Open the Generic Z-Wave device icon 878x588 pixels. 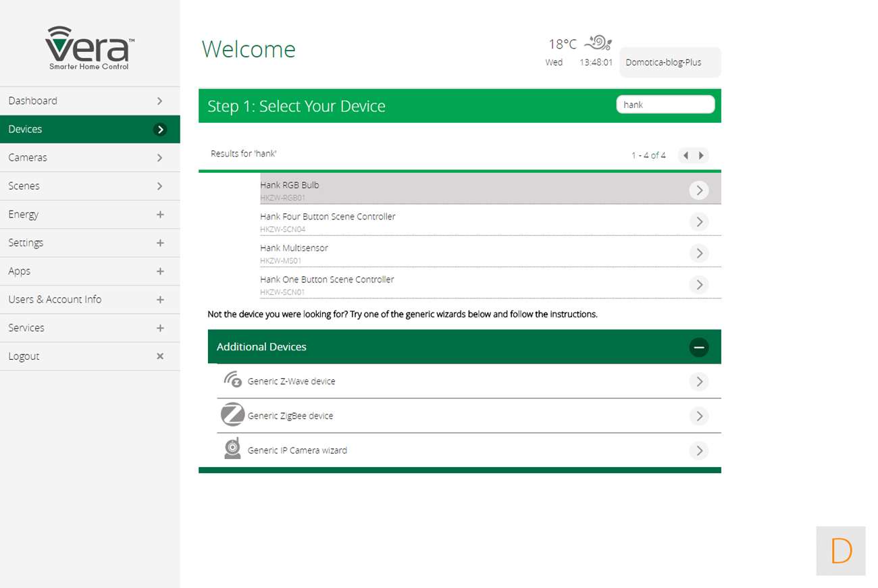point(232,380)
